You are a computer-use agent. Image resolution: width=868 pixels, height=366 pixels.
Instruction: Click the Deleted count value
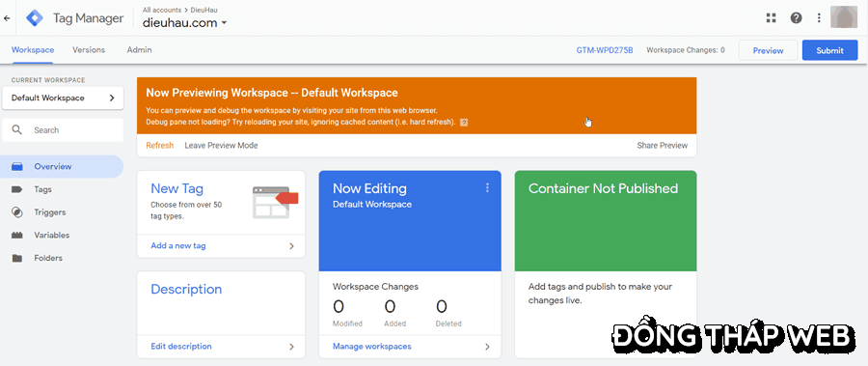tap(442, 306)
